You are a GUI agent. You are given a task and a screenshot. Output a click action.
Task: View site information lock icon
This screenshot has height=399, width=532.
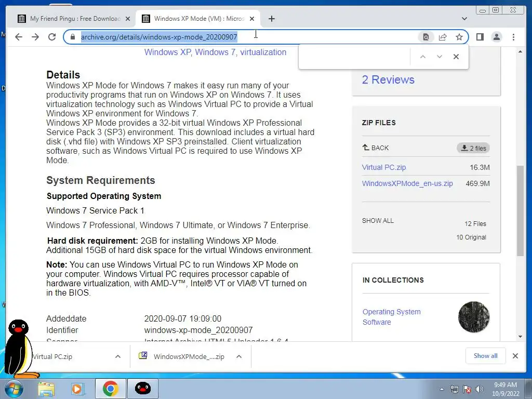click(x=72, y=37)
